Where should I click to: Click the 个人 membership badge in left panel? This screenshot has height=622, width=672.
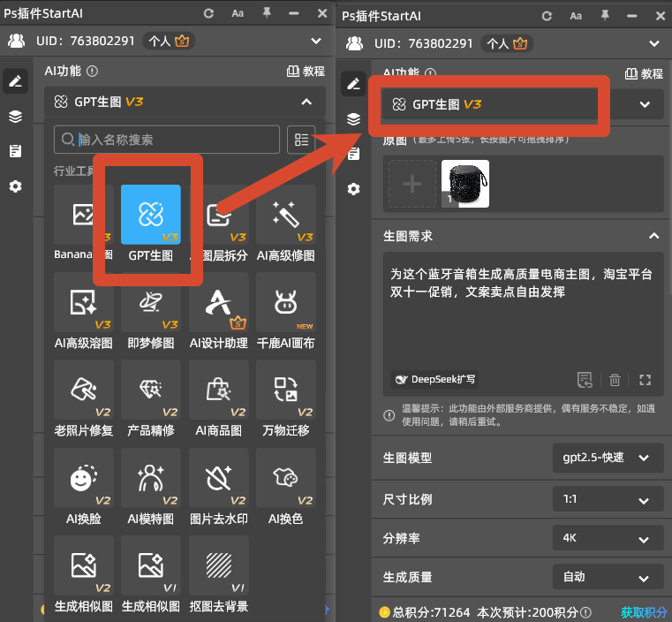(x=169, y=42)
